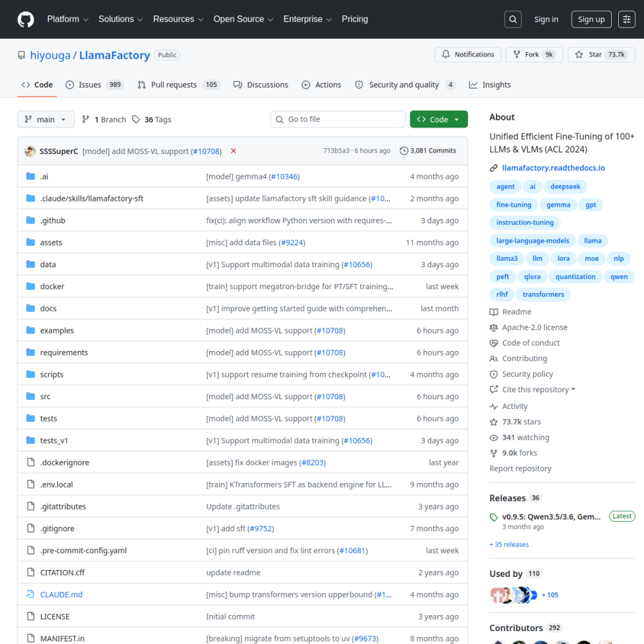Open the appearance settings sliders icon
Screen dimensions: 644x644
tap(627, 19)
